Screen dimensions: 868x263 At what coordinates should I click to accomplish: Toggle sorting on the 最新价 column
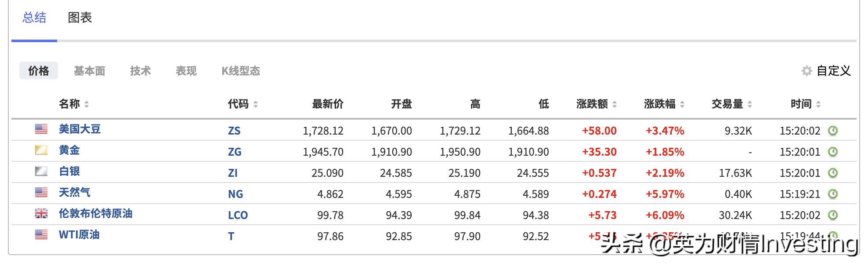click(328, 104)
